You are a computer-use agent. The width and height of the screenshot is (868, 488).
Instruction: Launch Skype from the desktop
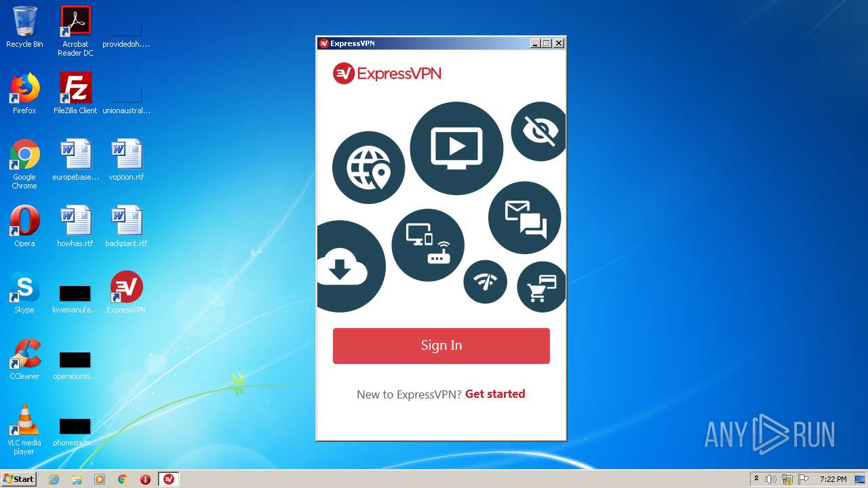(24, 293)
